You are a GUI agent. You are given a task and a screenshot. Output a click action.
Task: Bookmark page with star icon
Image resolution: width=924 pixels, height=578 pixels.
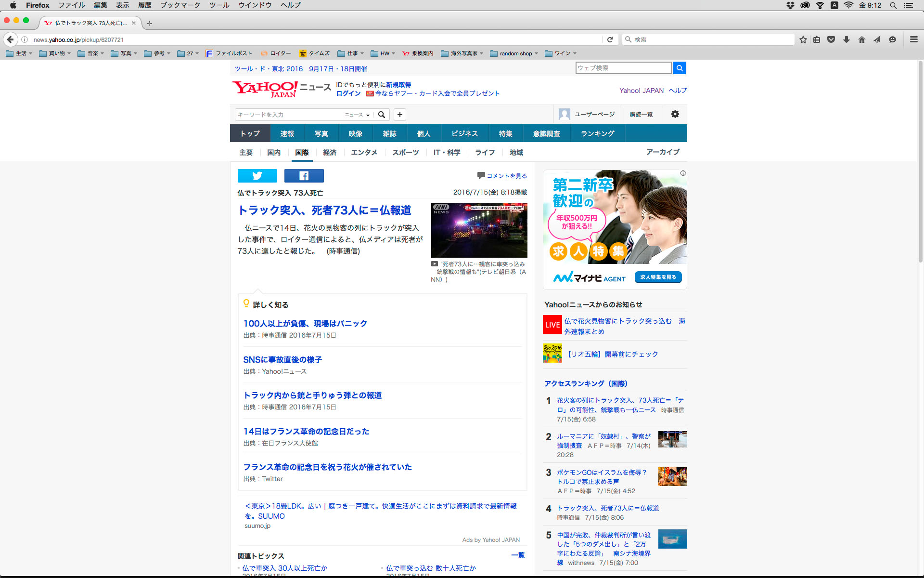pos(803,39)
